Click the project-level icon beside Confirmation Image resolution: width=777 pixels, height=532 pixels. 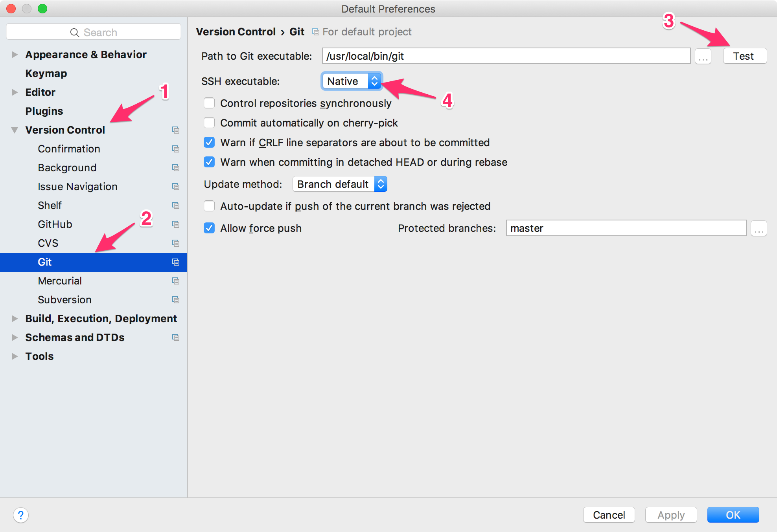click(x=176, y=149)
